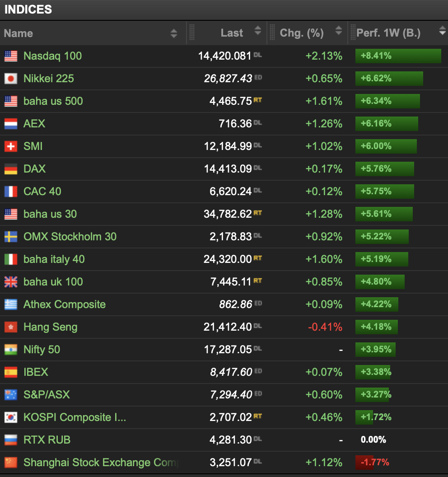Open the OMX Stockholm 30 link

click(70, 237)
